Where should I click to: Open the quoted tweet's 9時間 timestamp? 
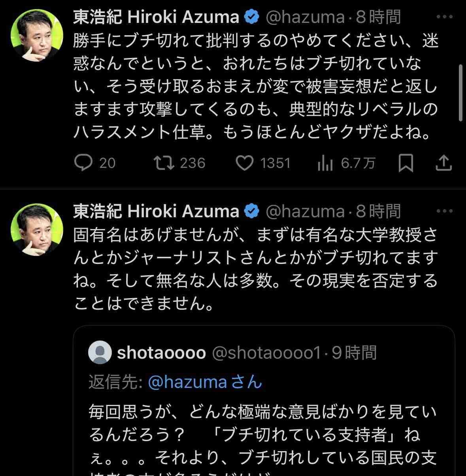(x=354, y=352)
